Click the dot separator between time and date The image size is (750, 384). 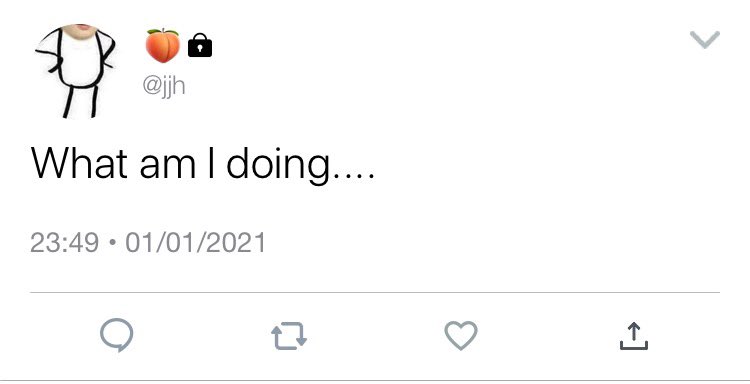112,242
